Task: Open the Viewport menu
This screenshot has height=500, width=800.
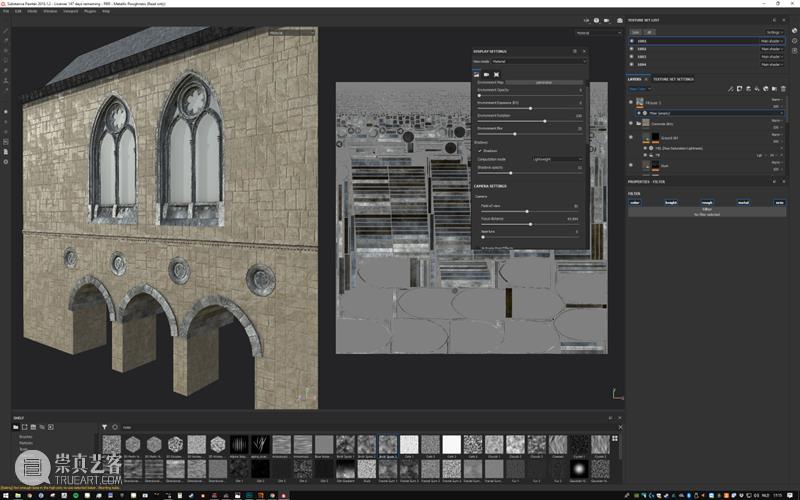Action: (x=70, y=11)
